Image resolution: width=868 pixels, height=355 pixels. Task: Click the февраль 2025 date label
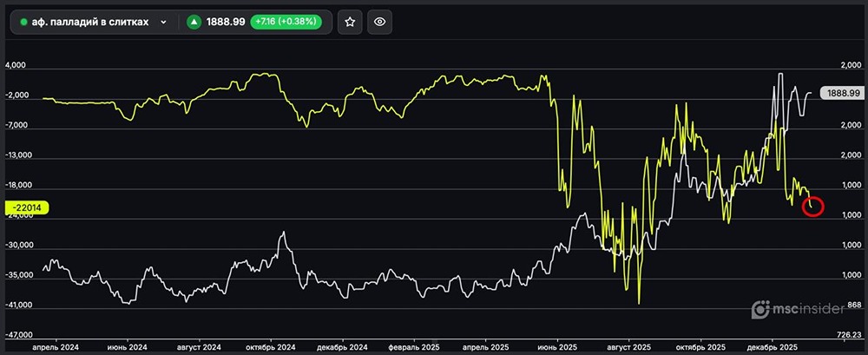(415, 348)
